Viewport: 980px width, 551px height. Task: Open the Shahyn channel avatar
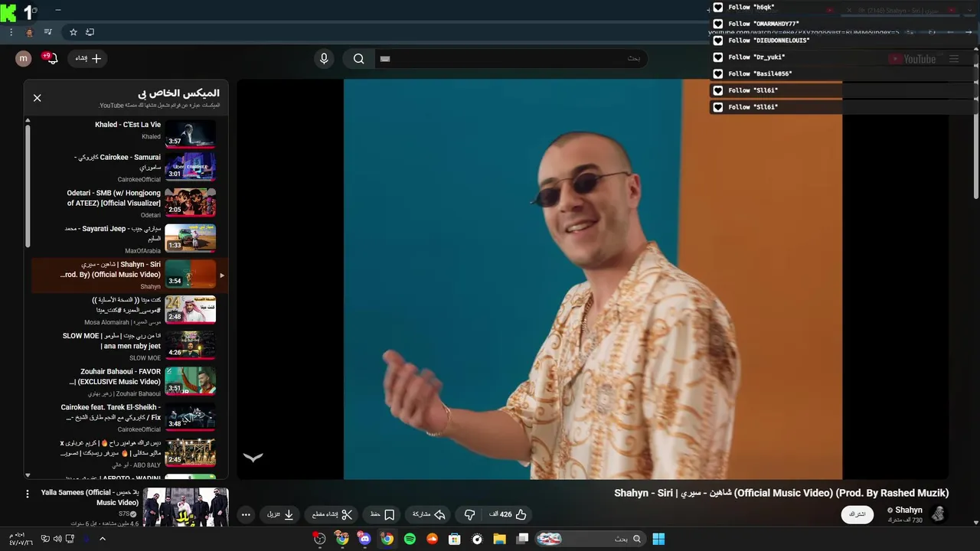[x=938, y=514]
